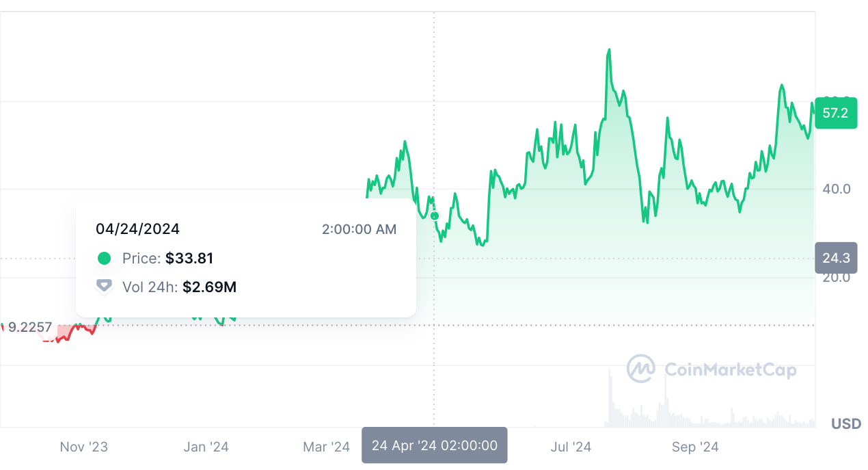Click the CoinMarketCap watermark text
868x470 pixels.
[x=730, y=370]
